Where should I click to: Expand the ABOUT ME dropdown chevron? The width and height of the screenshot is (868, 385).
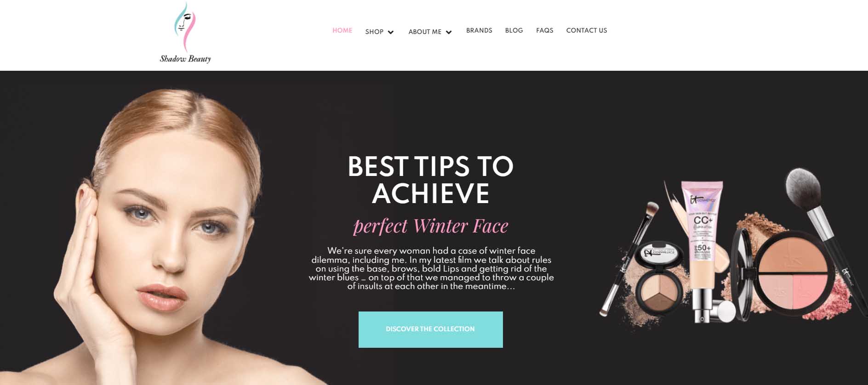[x=449, y=32]
